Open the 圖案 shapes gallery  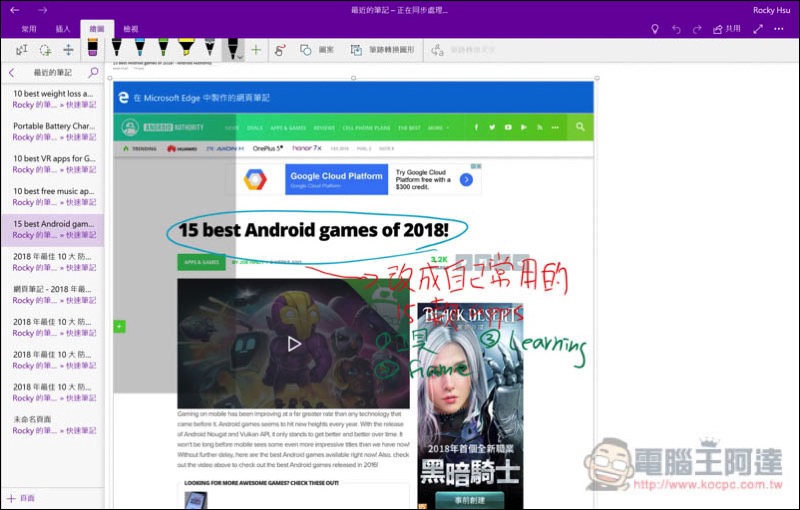pyautogui.click(x=317, y=50)
